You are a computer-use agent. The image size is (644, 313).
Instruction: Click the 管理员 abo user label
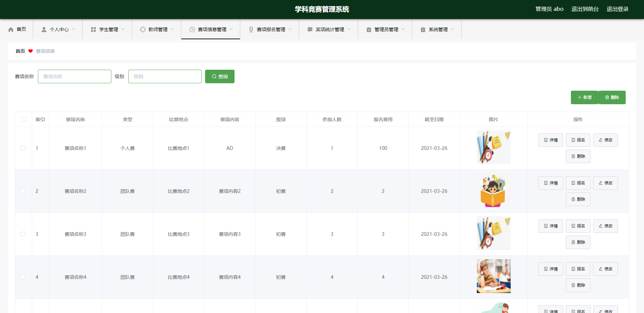coord(549,9)
